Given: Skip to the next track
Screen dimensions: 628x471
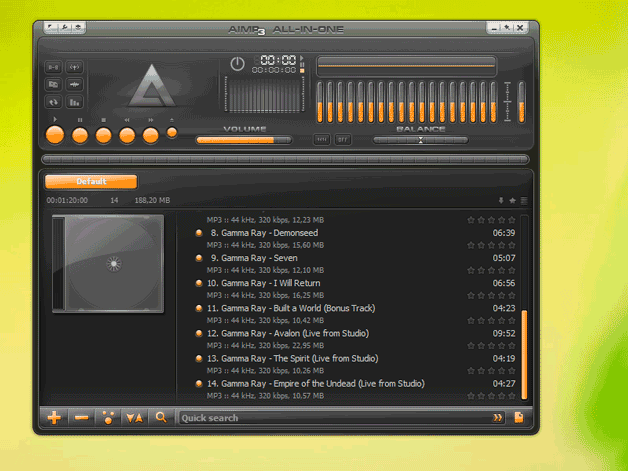Looking at the screenshot, I should pyautogui.click(x=151, y=134).
